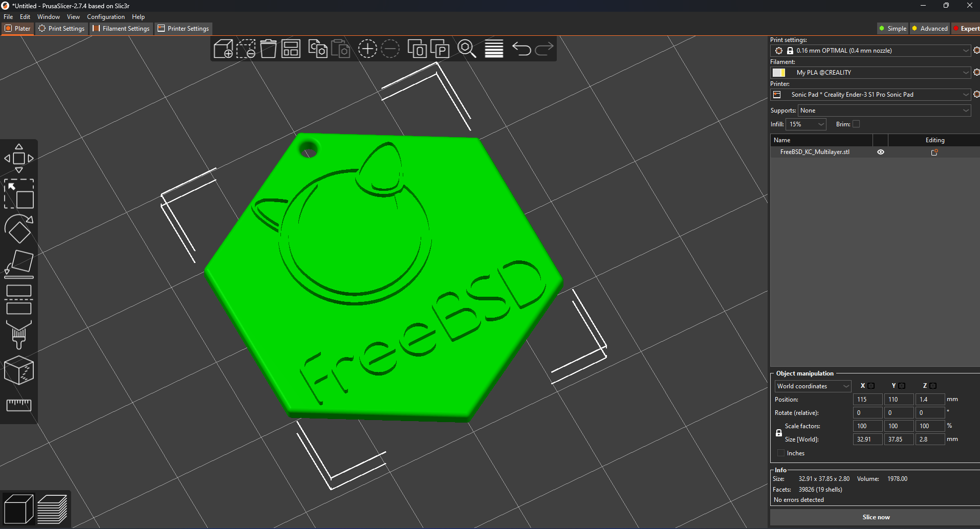
Task: Open the File menu
Action: (x=8, y=17)
